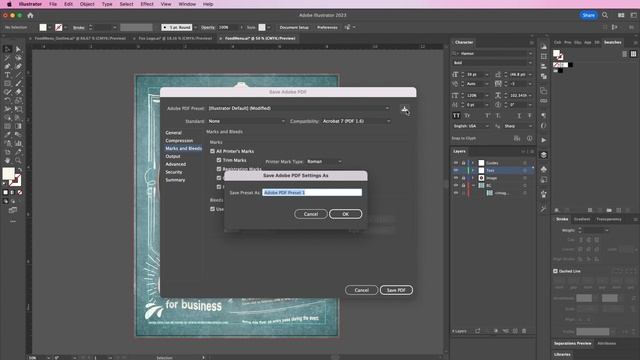Click the Save PDF button
The image size is (640, 360).
click(396, 290)
